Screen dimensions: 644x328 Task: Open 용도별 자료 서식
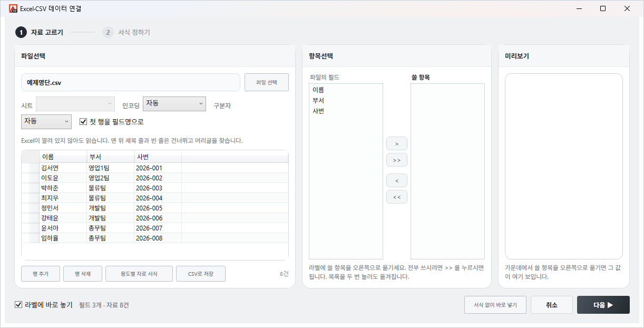click(x=139, y=274)
